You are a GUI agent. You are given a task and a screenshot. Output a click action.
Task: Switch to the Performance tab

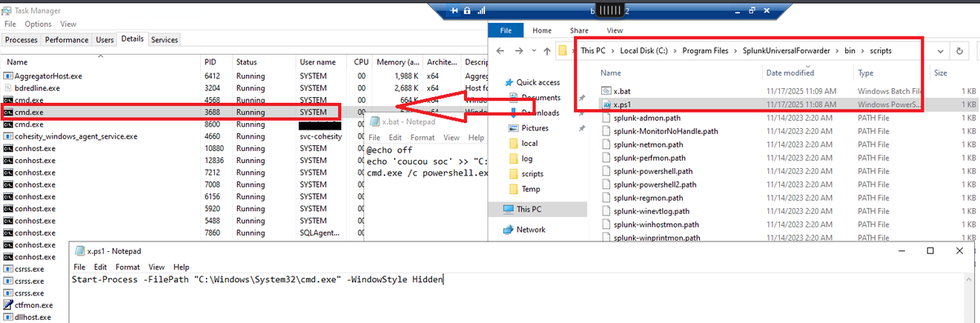pos(67,39)
